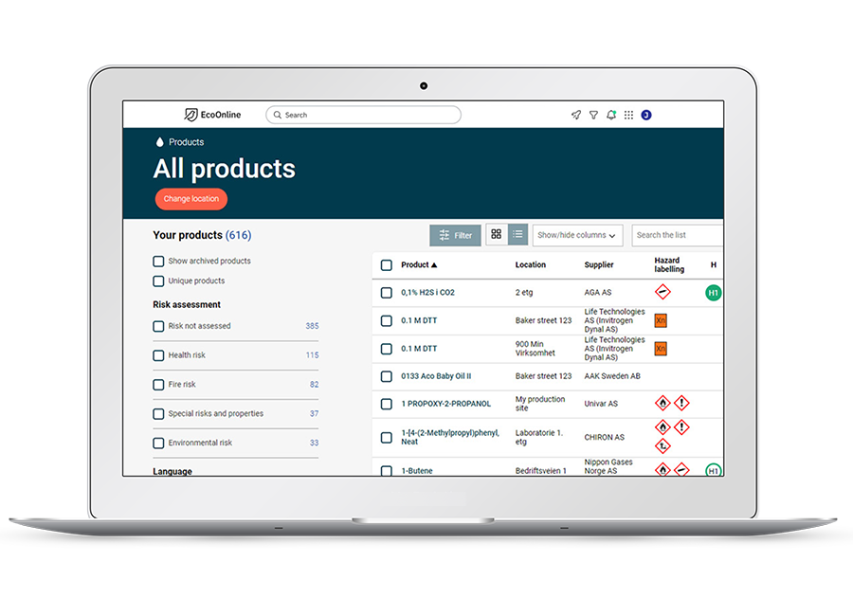This screenshot has height=616, width=853.
Task: Check Environmental risk filter
Action: 158,443
